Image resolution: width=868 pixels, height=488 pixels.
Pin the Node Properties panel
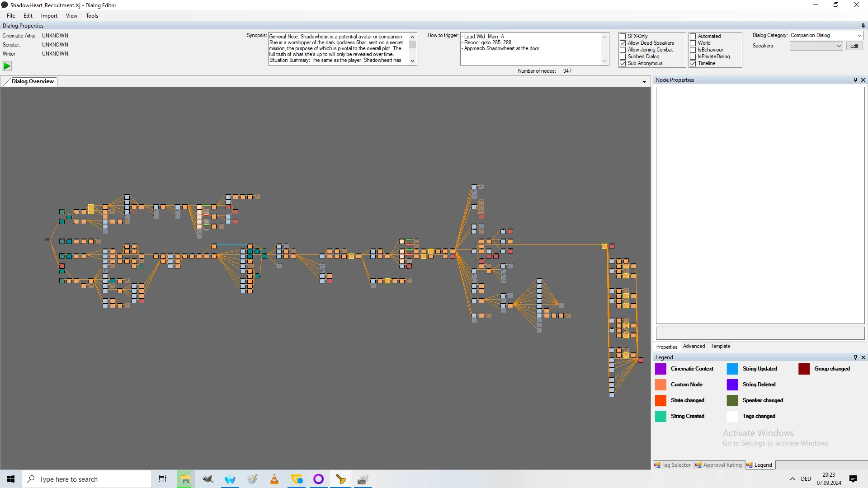click(855, 80)
